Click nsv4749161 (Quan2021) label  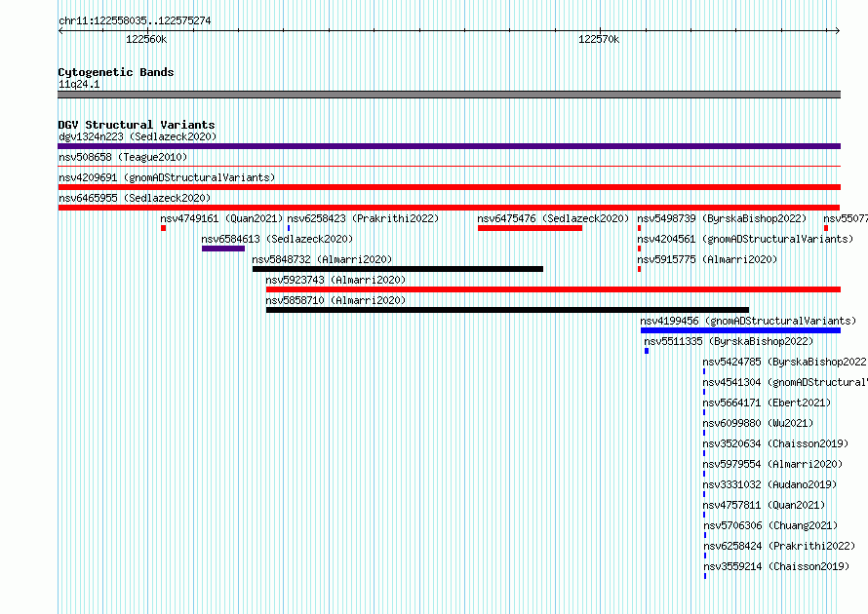click(221, 218)
